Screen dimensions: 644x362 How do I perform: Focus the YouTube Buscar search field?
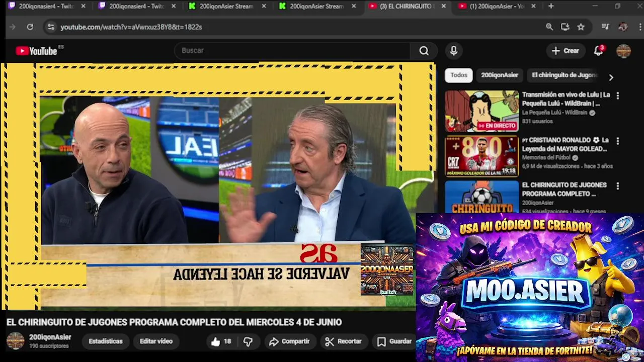[x=292, y=51]
